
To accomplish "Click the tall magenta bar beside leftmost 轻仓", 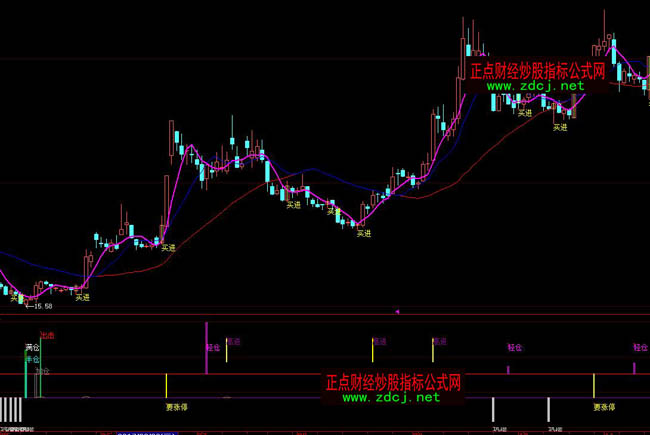I will click(206, 347).
